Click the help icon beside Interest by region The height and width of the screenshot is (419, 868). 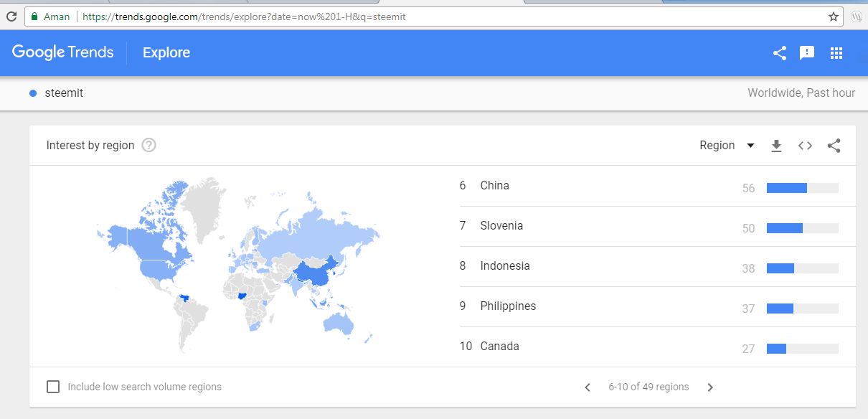(x=148, y=145)
